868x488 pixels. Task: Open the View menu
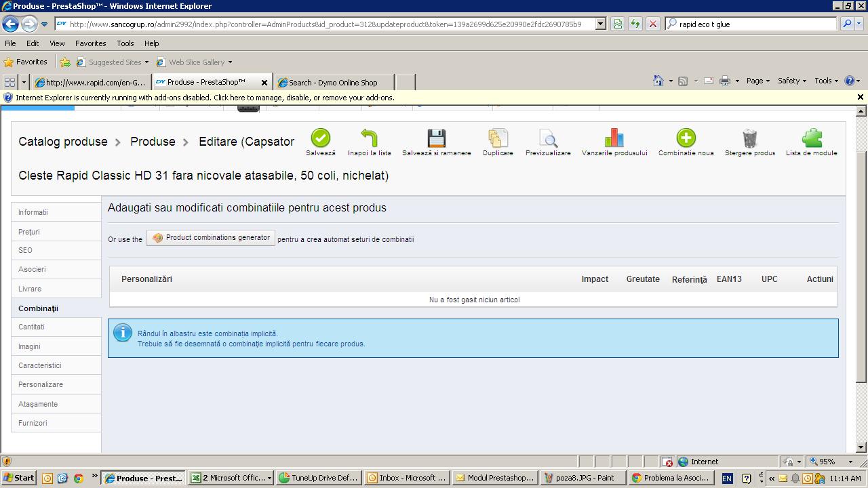[57, 43]
